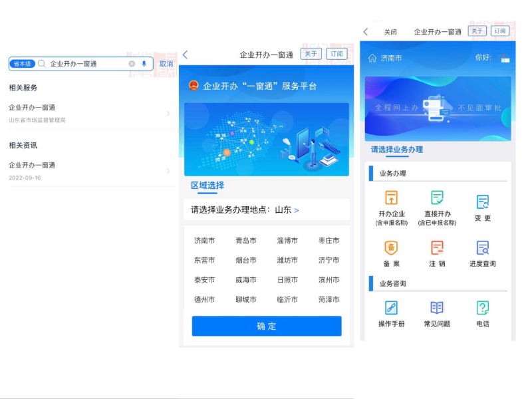Select the 直接开办 icon
532x399 pixels.
tap(437, 198)
